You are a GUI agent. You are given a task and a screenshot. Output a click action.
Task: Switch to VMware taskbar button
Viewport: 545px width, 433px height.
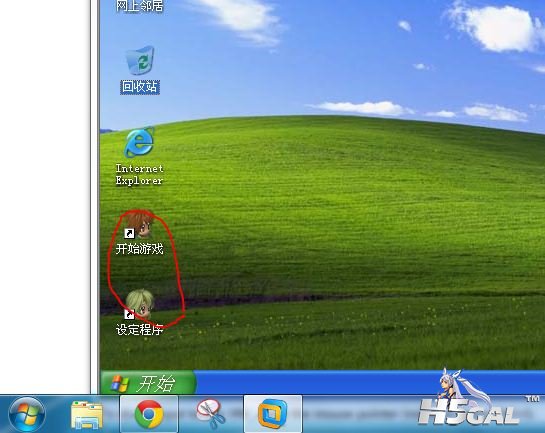273,414
